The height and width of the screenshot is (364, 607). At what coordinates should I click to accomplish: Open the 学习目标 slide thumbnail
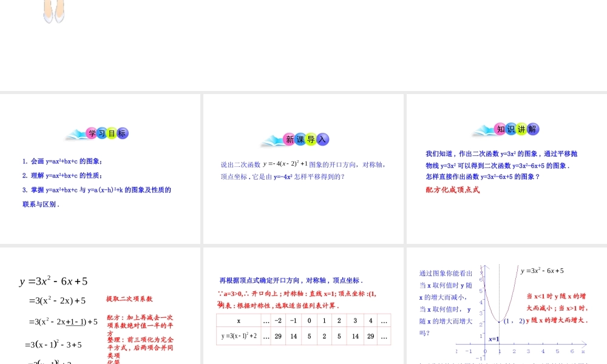(x=100, y=168)
